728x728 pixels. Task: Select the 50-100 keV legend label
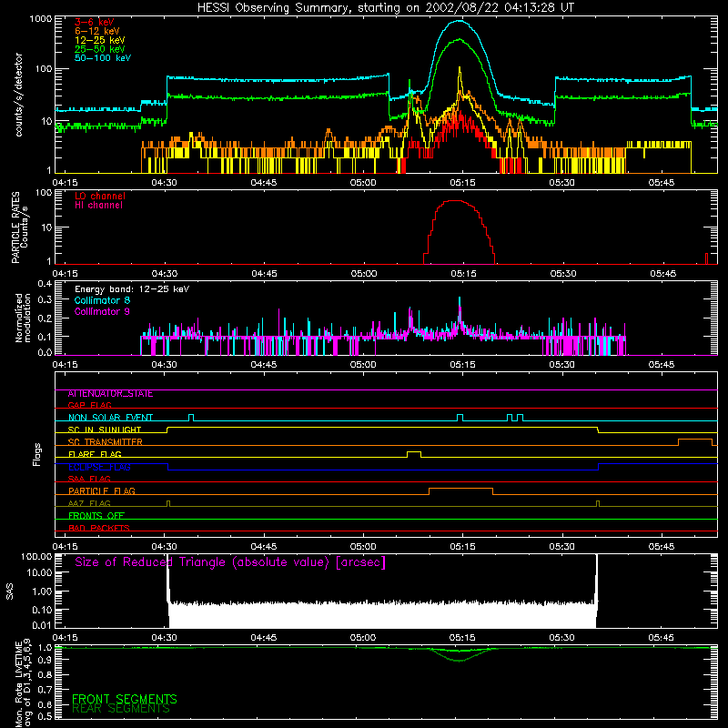103,58
